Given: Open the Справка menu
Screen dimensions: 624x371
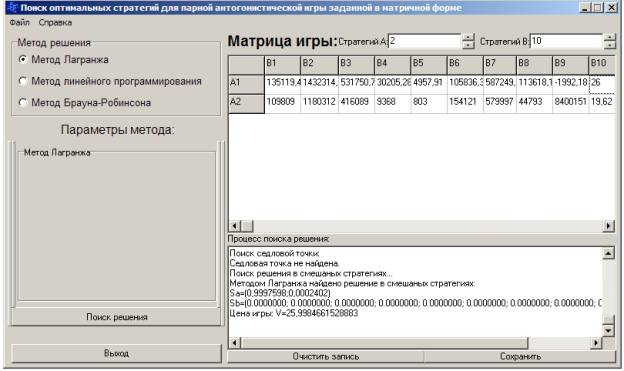Looking at the screenshot, I should pyautogui.click(x=55, y=23).
